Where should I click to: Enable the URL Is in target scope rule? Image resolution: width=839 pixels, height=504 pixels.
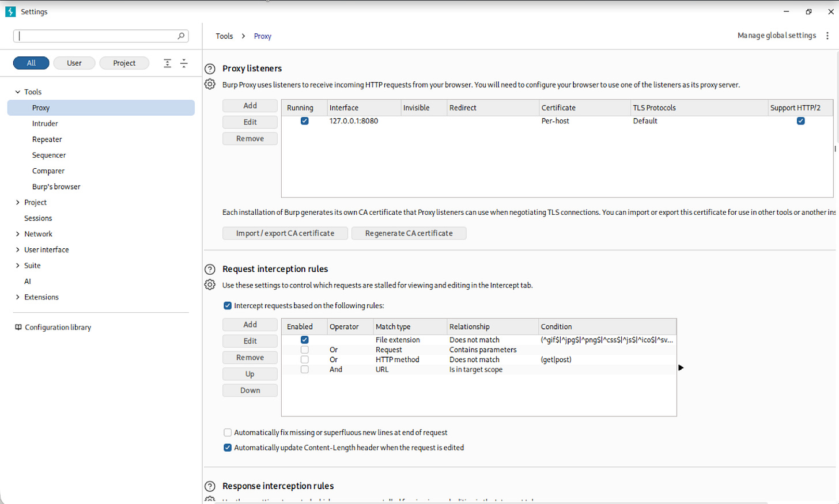point(305,369)
